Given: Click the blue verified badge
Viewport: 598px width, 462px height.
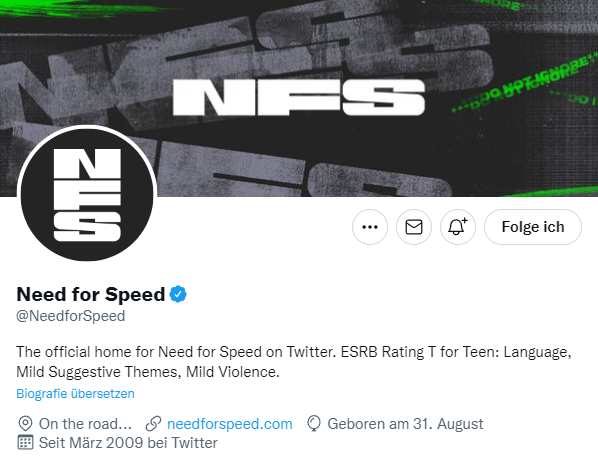Looking at the screenshot, I should [178, 294].
